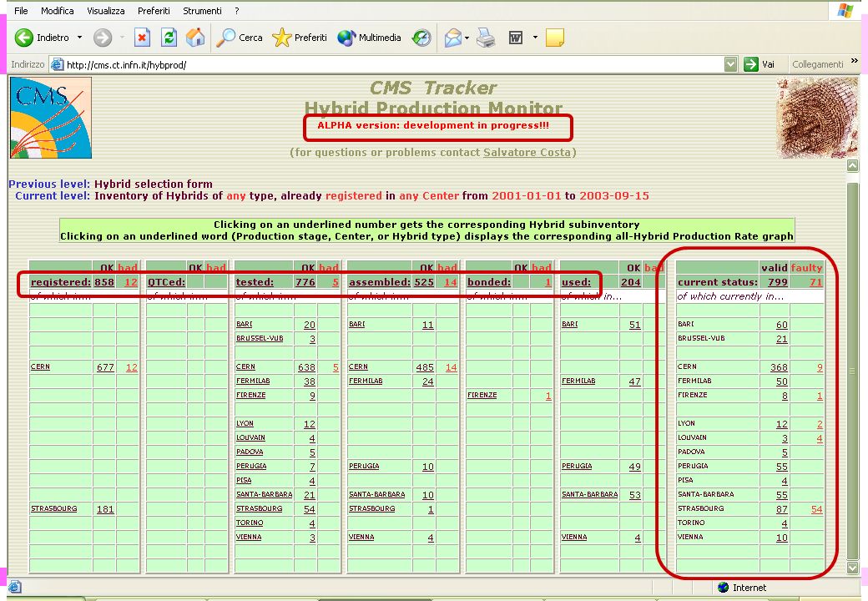868x601 pixels.
Task: Click the green Vai go arrow
Action: pyautogui.click(x=750, y=64)
